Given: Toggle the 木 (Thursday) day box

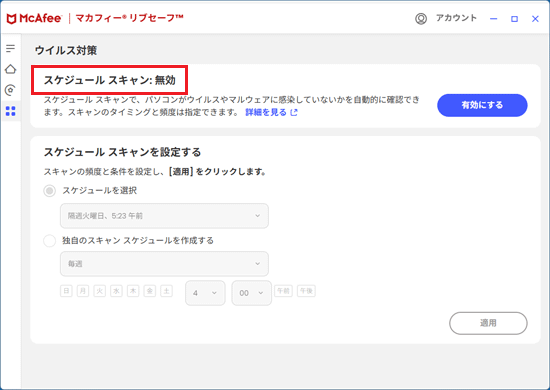Looking at the screenshot, I should tap(133, 291).
